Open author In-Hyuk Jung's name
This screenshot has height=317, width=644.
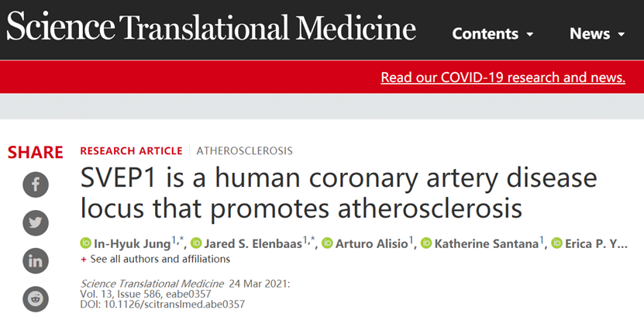coord(133,244)
